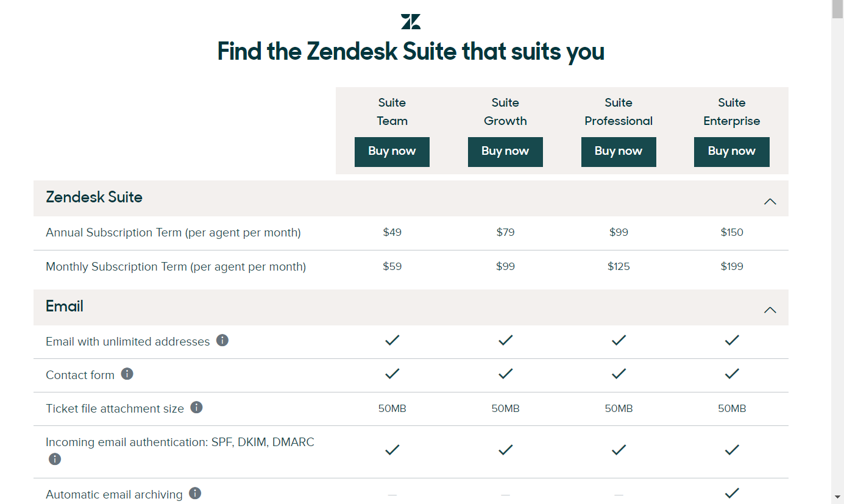Click the Zendesk logo icon
Viewport: 844px width, 504px height.
pos(411,22)
